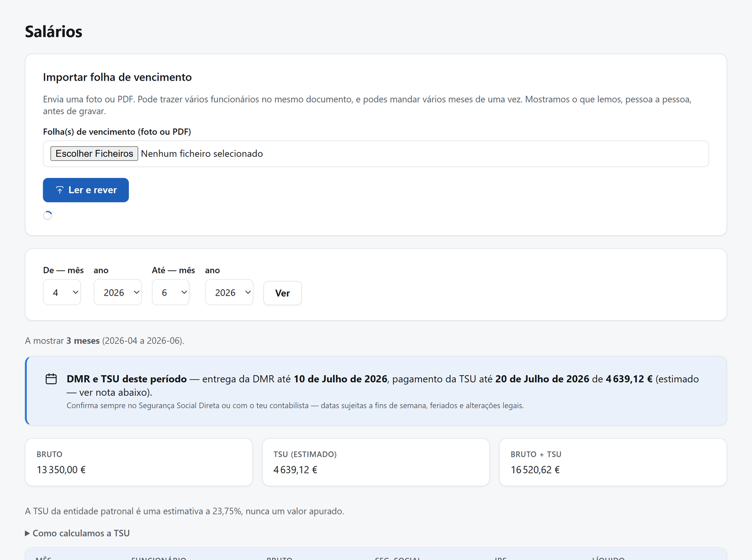Click the BRUTO + TSU value 16 520,62 €

click(x=535, y=470)
